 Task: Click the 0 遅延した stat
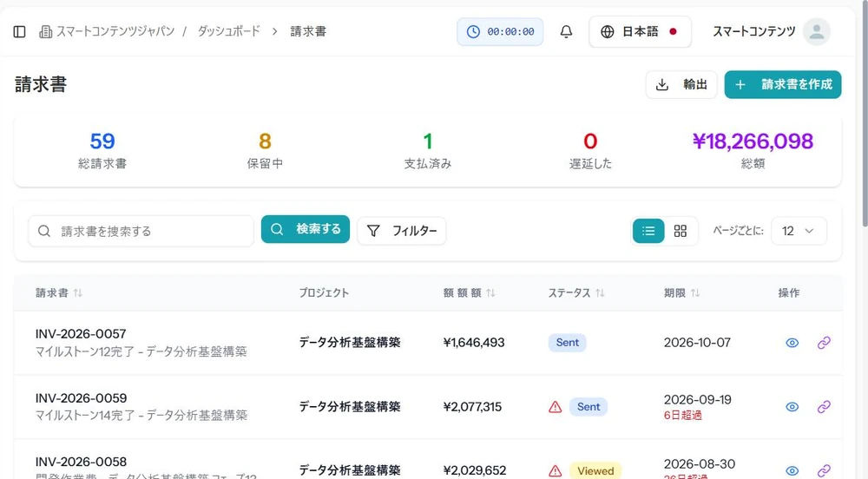click(x=590, y=150)
